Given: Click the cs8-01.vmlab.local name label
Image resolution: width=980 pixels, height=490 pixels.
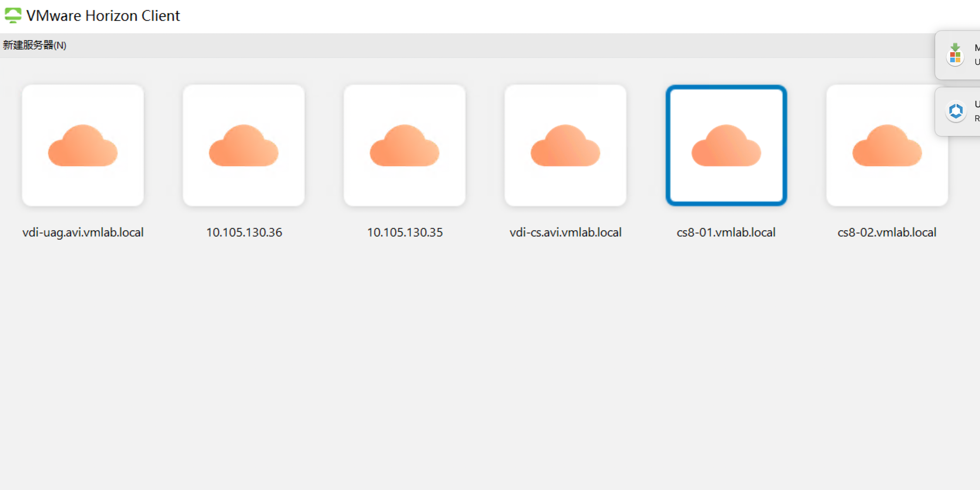Looking at the screenshot, I should pyautogui.click(x=726, y=232).
